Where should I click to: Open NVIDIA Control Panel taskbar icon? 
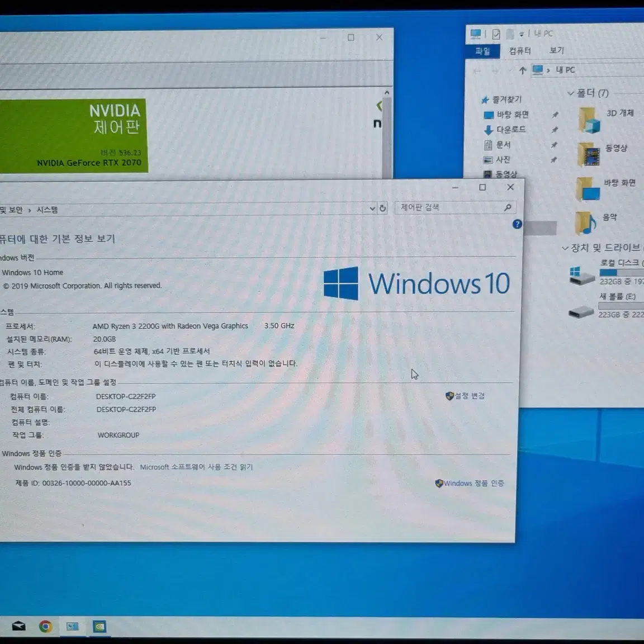[x=99, y=626]
